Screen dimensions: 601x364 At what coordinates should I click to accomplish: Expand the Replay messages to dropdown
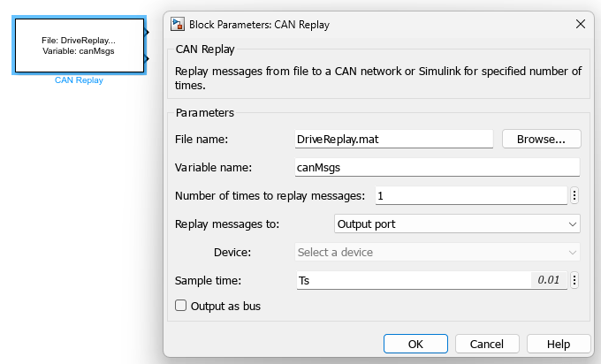click(x=457, y=224)
